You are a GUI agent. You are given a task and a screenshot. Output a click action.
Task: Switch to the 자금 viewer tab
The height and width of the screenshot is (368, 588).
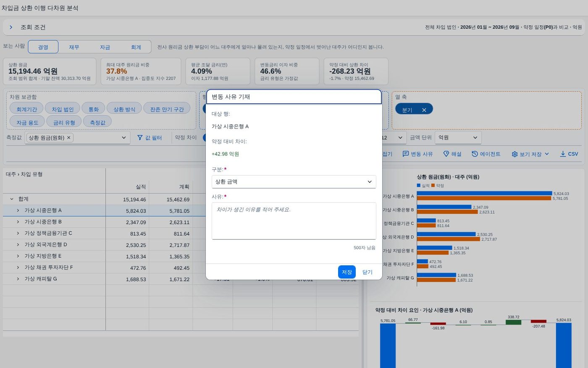point(105,47)
